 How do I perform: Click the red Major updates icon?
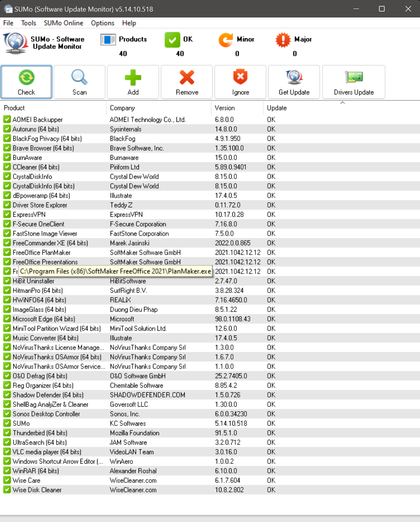point(283,39)
